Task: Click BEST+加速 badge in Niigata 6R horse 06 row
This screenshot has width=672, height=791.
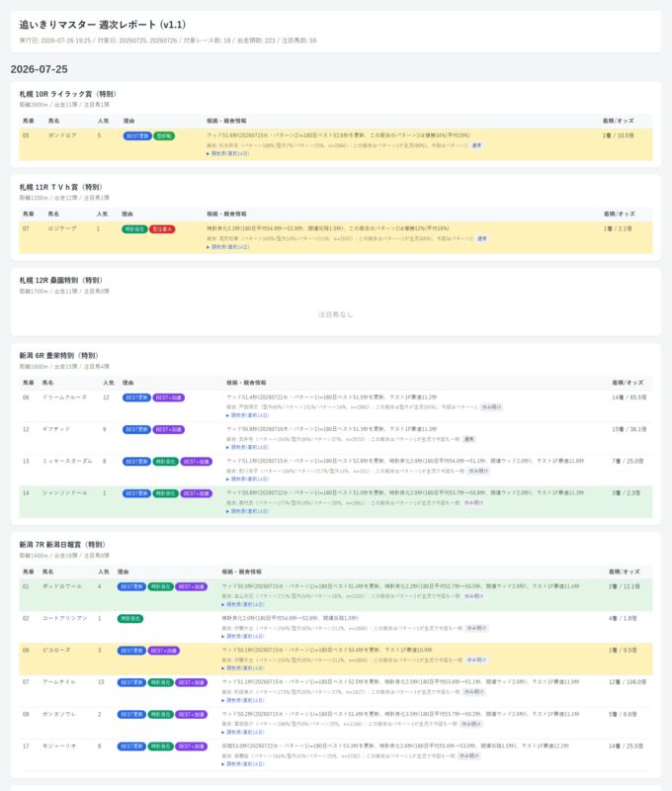Action: (x=168, y=397)
